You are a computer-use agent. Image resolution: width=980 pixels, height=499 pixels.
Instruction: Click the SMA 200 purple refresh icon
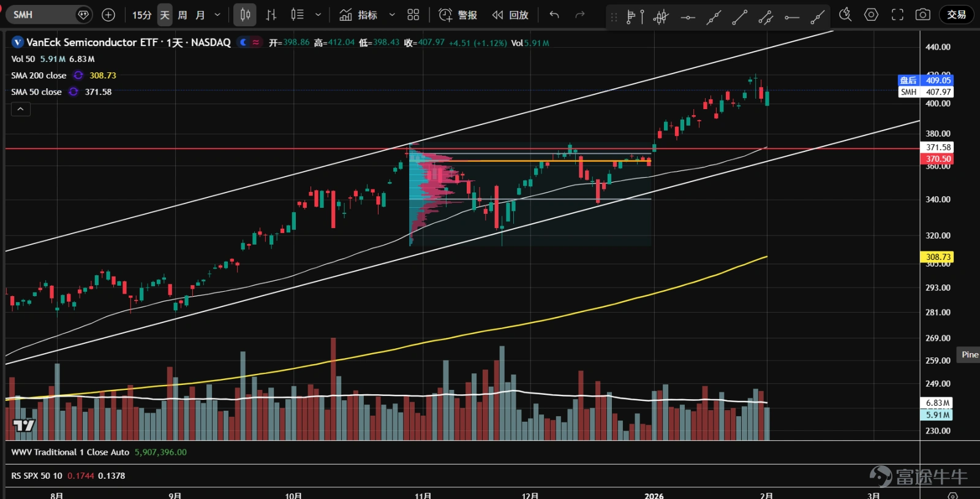point(78,75)
